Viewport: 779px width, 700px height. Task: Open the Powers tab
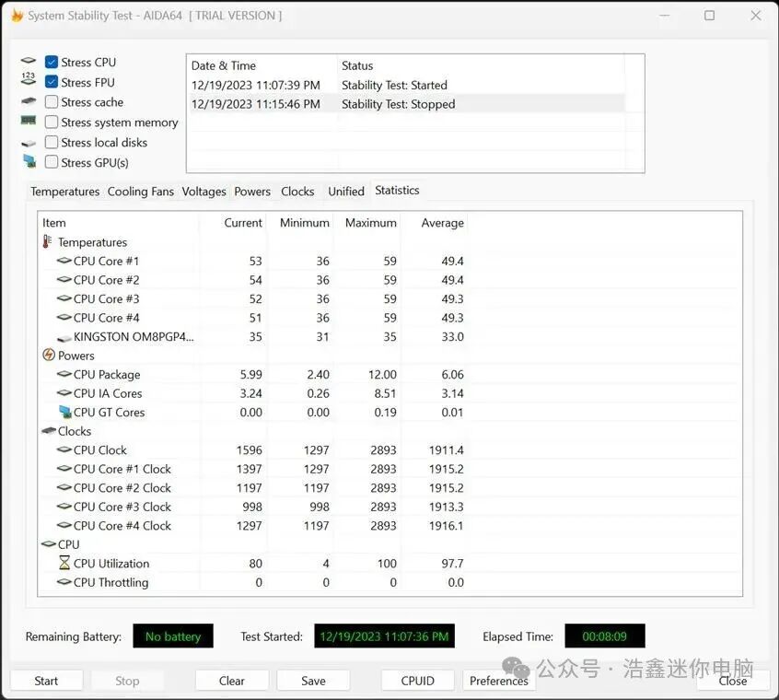252,192
